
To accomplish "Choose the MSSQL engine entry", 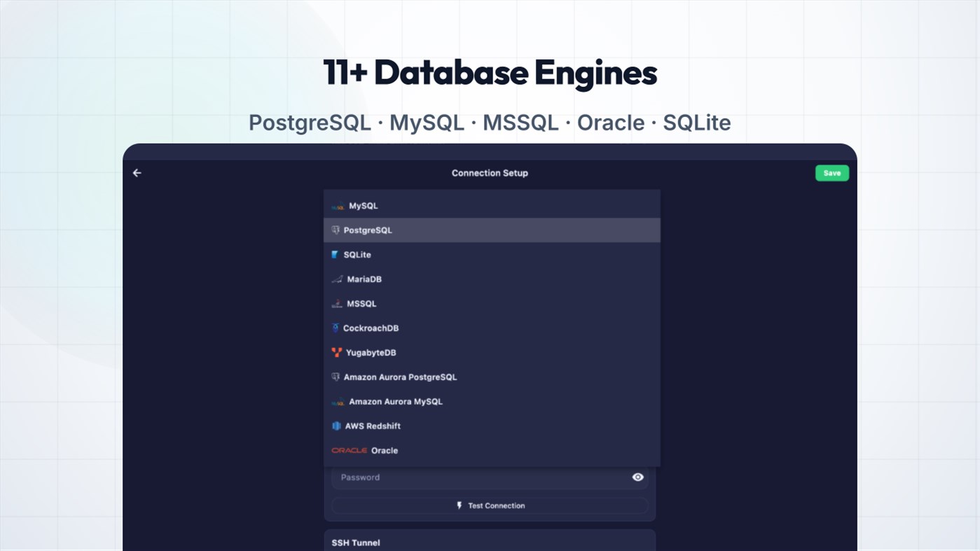I will coord(492,304).
